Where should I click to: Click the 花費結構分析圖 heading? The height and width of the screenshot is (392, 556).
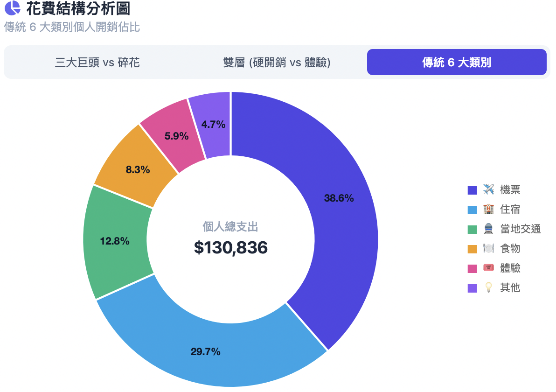tap(78, 8)
